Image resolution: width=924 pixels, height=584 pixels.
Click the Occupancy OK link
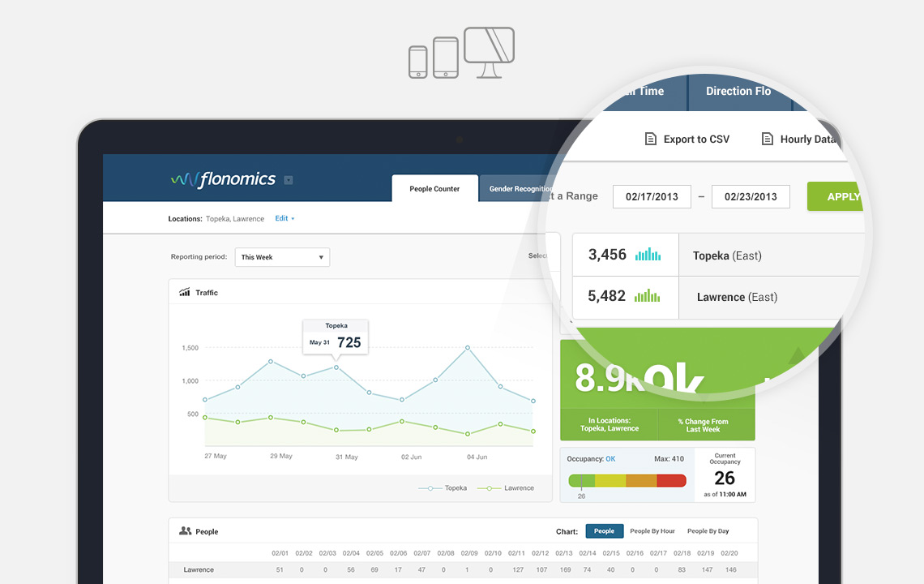(611, 457)
